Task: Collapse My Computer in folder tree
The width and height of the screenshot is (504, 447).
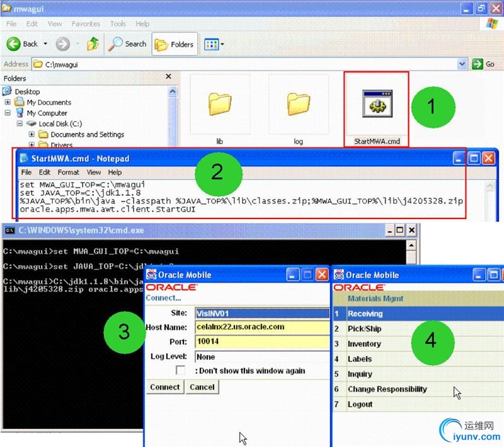Action: pyautogui.click(x=8, y=113)
